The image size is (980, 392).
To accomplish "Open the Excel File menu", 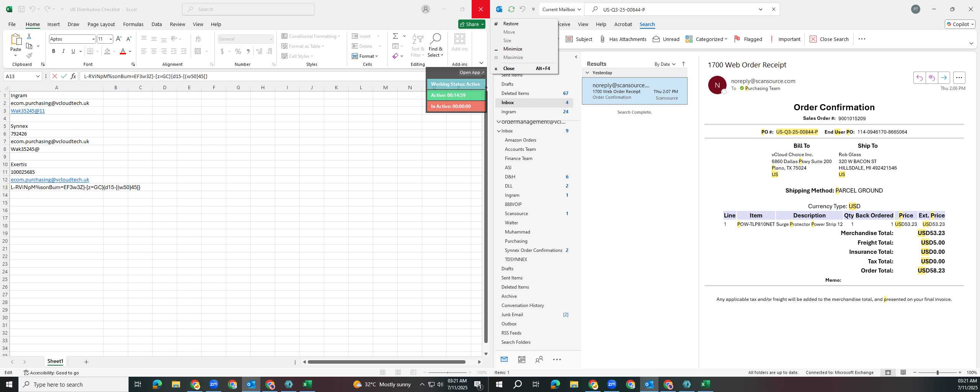I will coord(12,24).
